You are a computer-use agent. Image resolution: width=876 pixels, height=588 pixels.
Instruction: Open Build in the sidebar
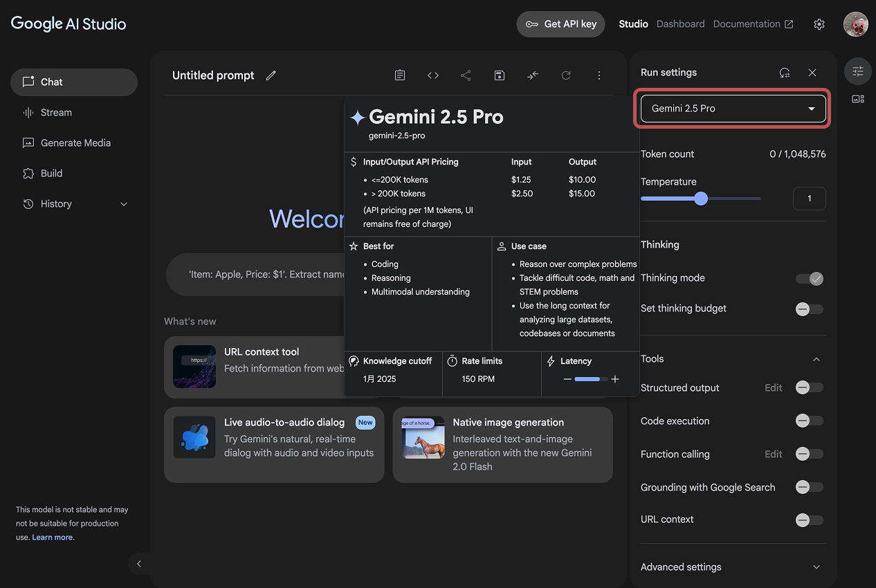pyautogui.click(x=74, y=173)
